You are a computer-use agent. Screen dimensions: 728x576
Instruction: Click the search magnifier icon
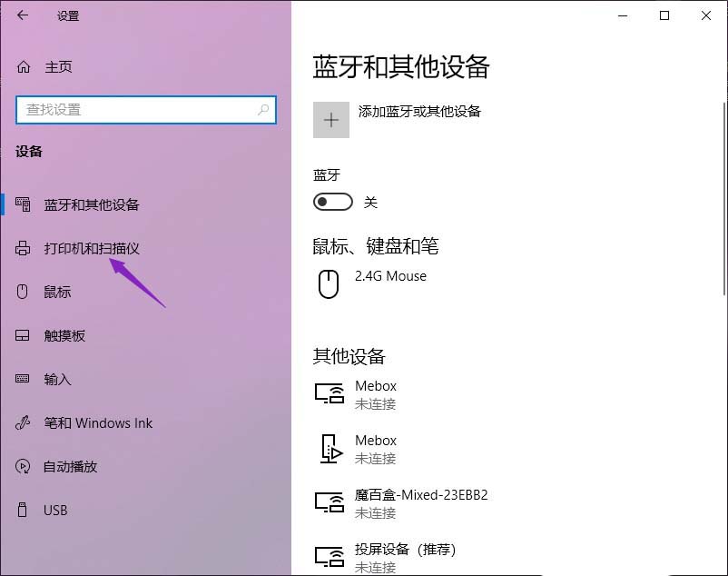263,110
